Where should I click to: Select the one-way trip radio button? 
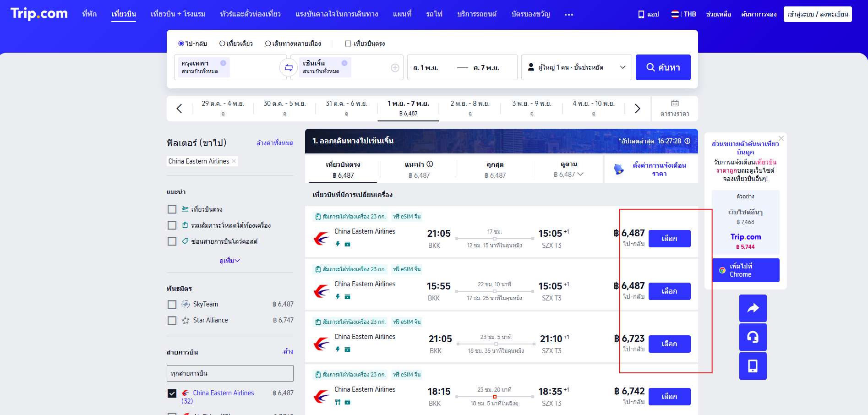[x=222, y=44]
